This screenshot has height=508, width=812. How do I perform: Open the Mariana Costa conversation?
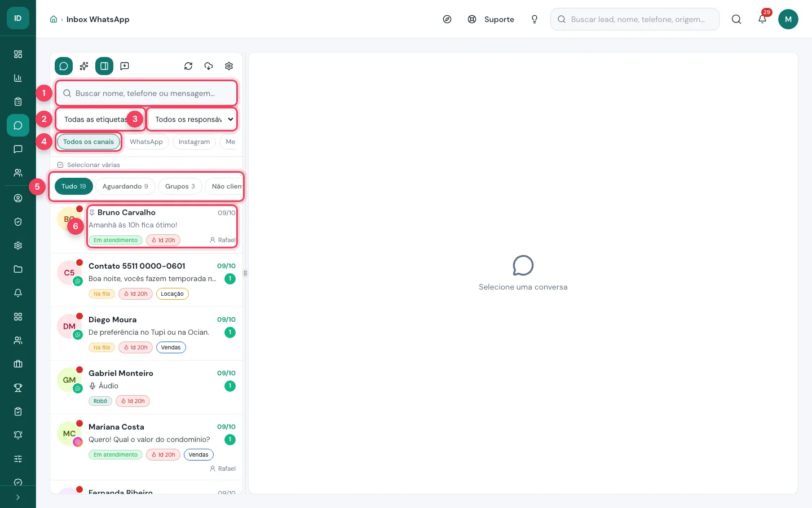(147, 448)
